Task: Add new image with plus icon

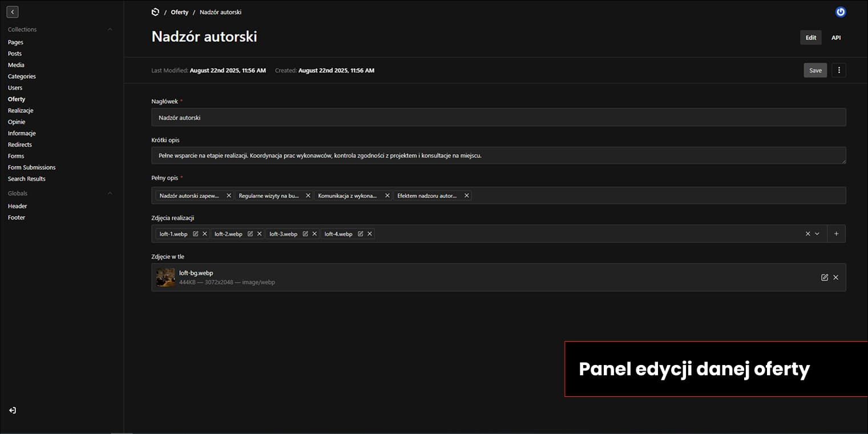Action: pyautogui.click(x=836, y=234)
